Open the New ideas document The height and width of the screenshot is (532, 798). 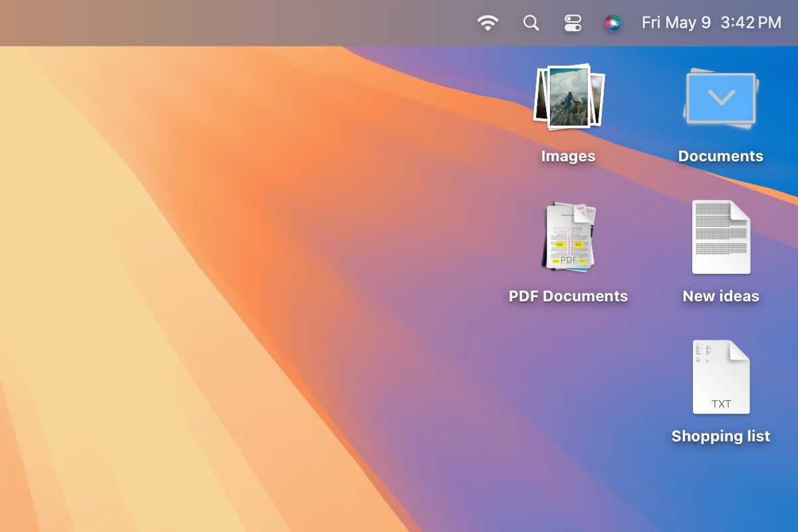coord(720,237)
